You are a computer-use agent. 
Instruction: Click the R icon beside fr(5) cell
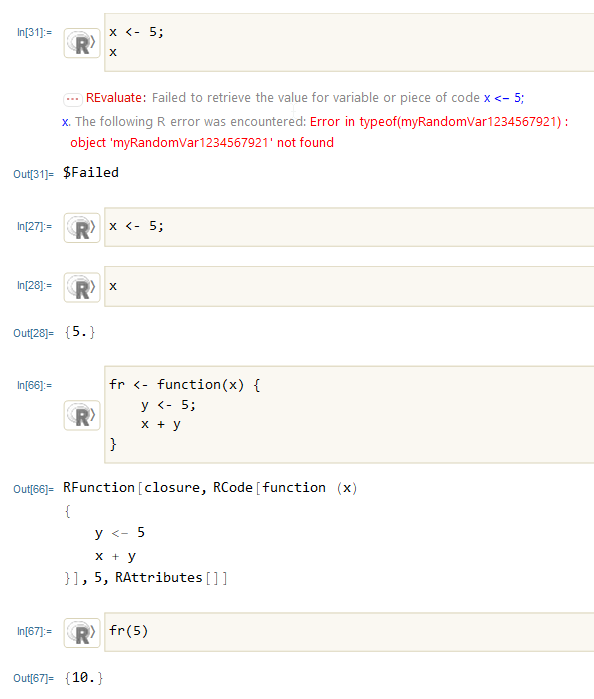(82, 633)
